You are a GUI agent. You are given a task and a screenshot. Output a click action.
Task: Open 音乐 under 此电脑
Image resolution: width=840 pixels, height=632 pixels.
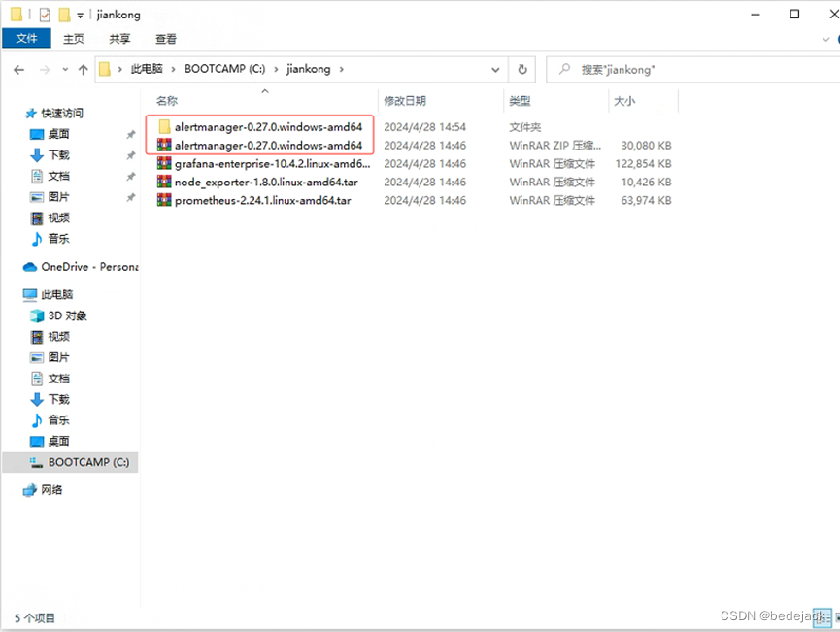tap(58, 420)
